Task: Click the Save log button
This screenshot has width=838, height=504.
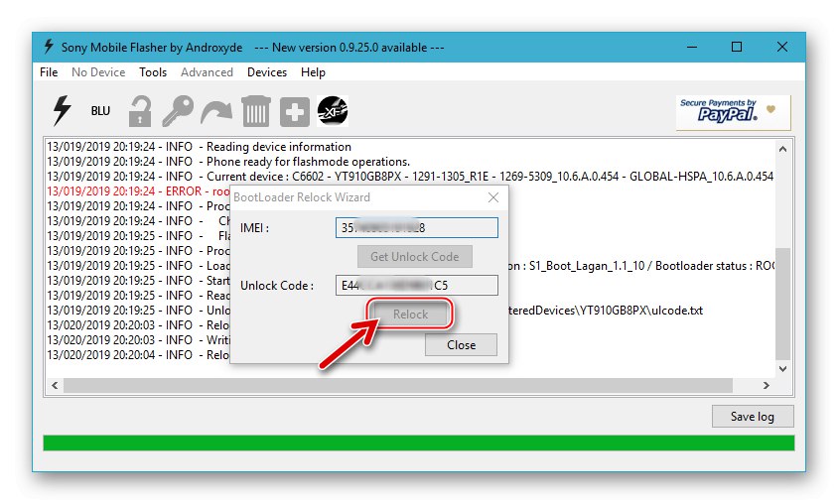Action: click(753, 417)
